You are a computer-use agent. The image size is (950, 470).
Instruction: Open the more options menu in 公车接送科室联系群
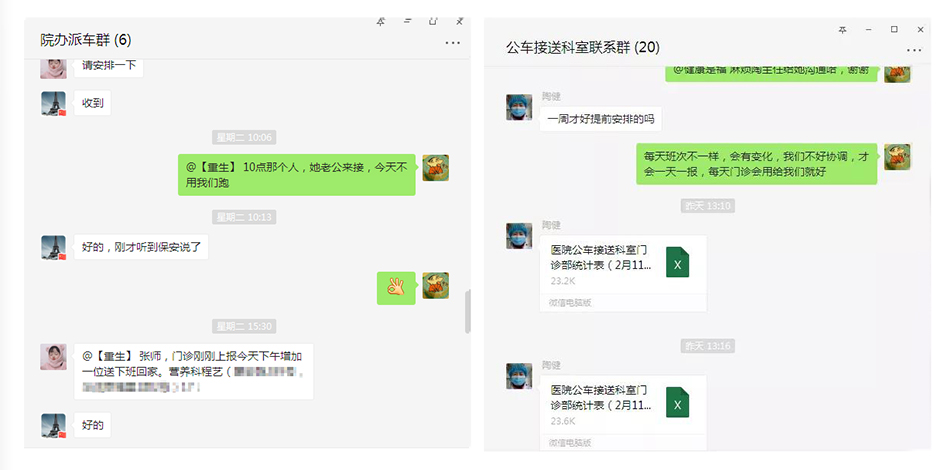click(x=914, y=50)
